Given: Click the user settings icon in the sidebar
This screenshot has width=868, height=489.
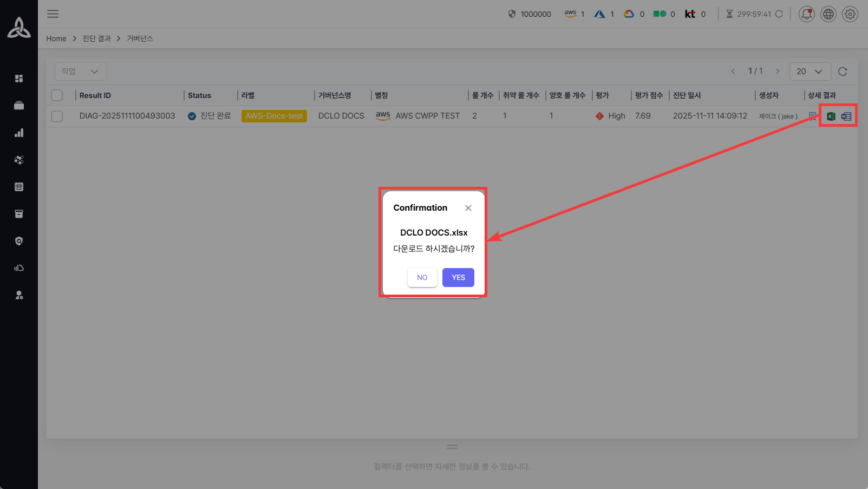Looking at the screenshot, I should 19,295.
